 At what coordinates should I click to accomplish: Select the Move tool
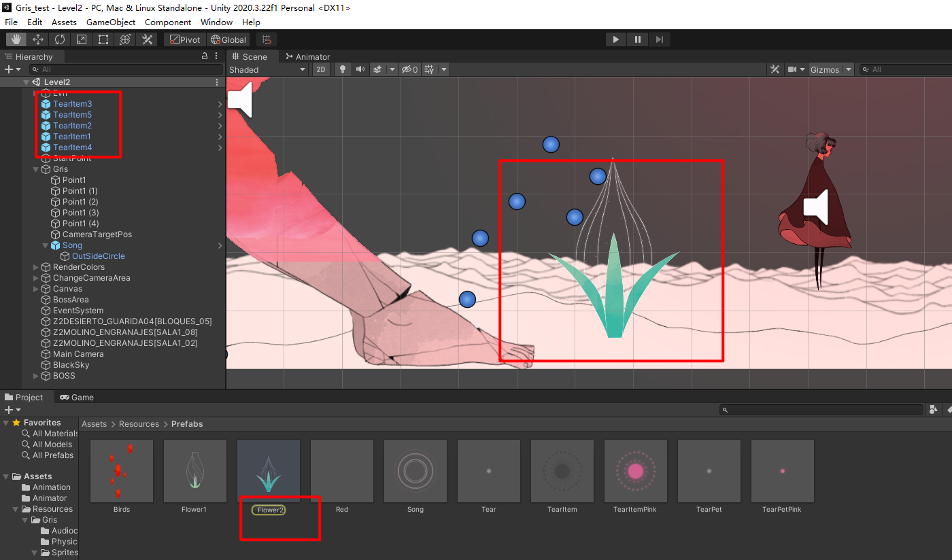click(38, 39)
